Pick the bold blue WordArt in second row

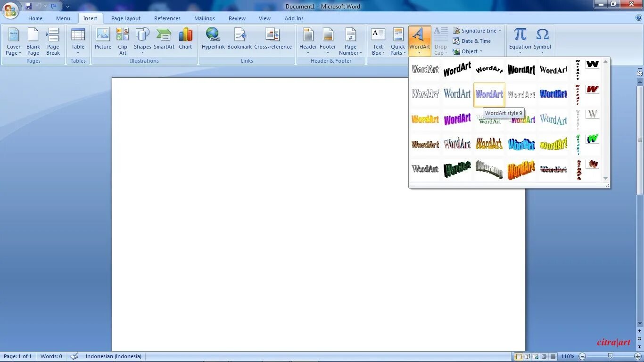coord(553,94)
